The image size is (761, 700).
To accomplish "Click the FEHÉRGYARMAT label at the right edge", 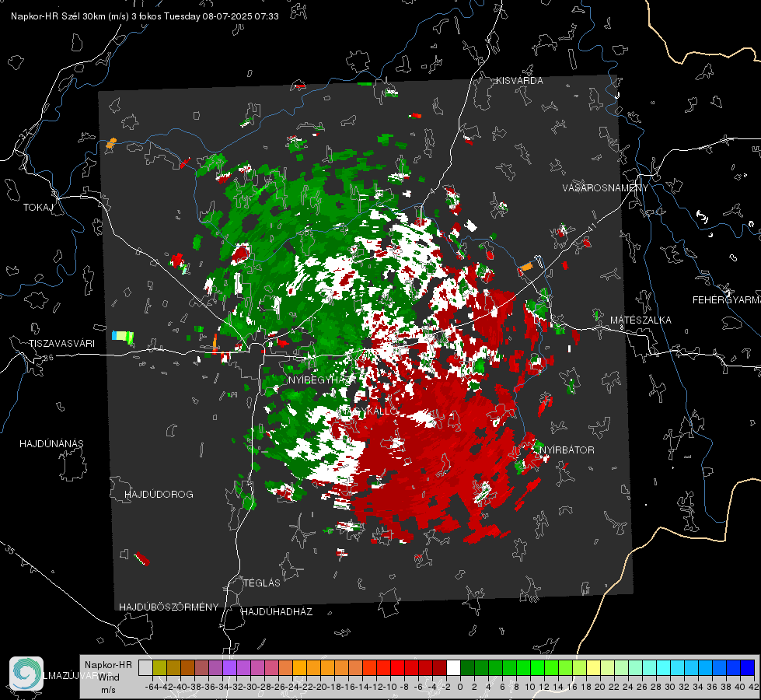I will [727, 300].
